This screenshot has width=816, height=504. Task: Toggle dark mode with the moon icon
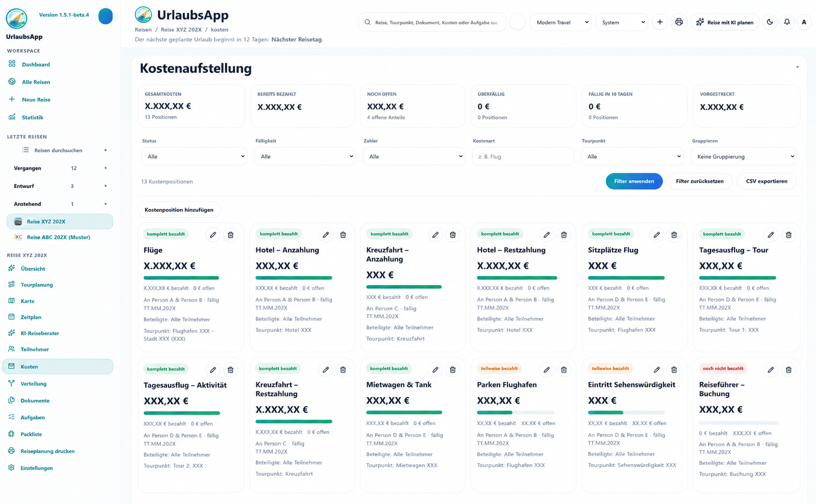point(770,22)
